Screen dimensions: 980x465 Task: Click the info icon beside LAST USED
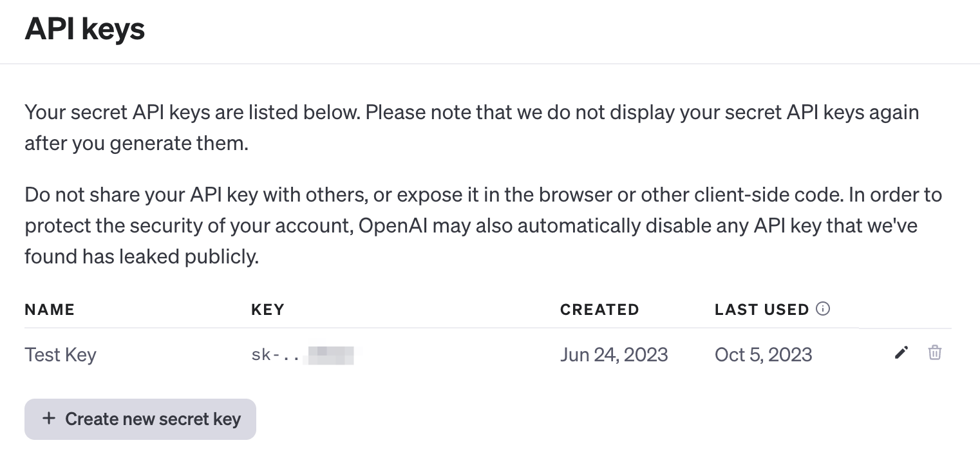click(x=823, y=309)
